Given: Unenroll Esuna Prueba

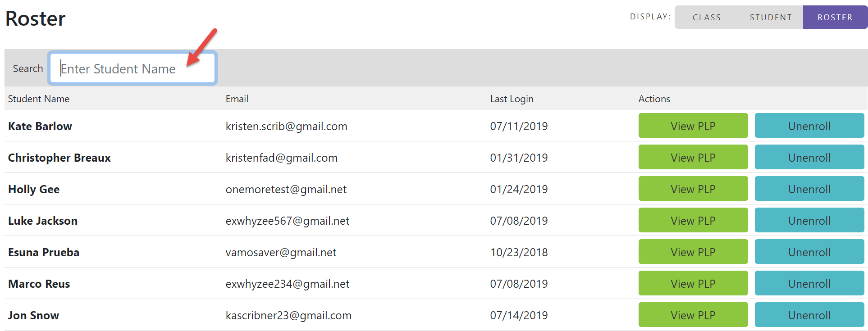Looking at the screenshot, I should tap(809, 252).
